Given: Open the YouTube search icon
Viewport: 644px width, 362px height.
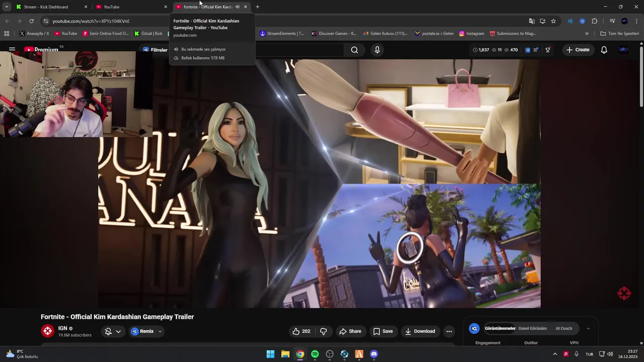Looking at the screenshot, I should pyautogui.click(x=355, y=50).
